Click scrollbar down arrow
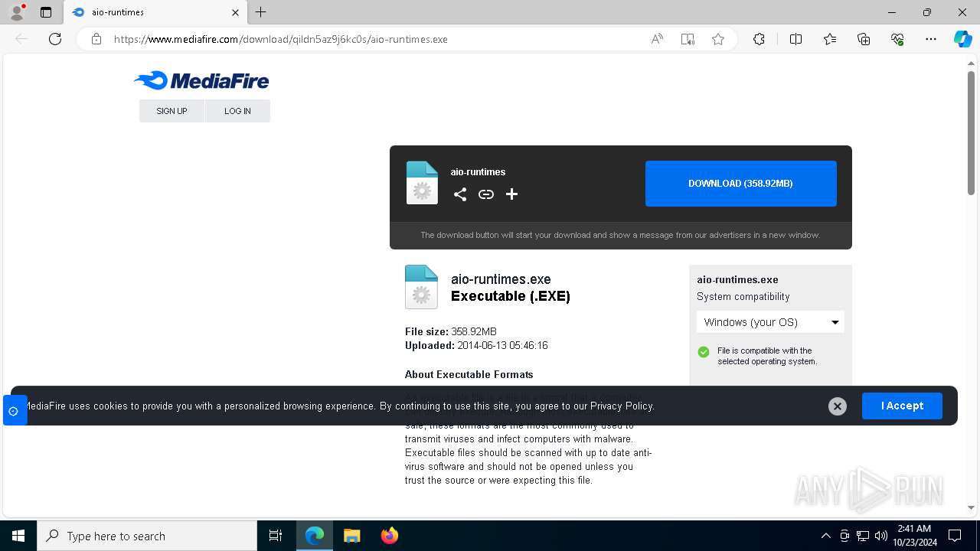This screenshot has width=980, height=551. pos(971,507)
